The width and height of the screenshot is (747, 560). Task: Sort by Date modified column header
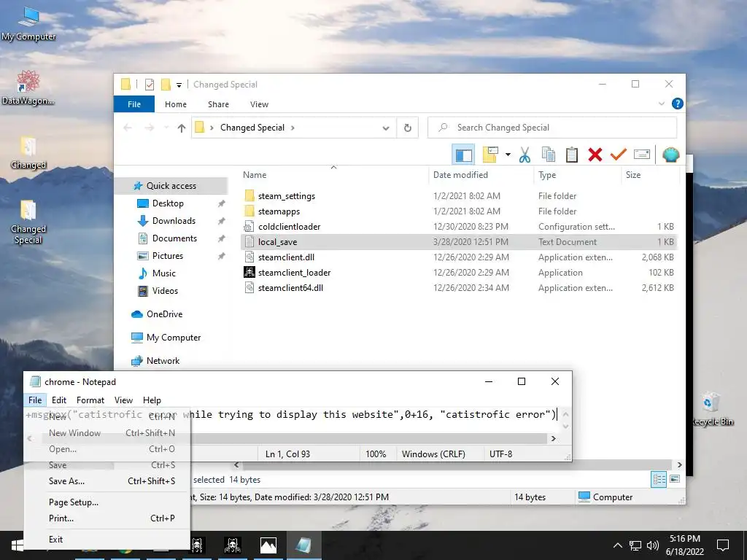(x=460, y=175)
